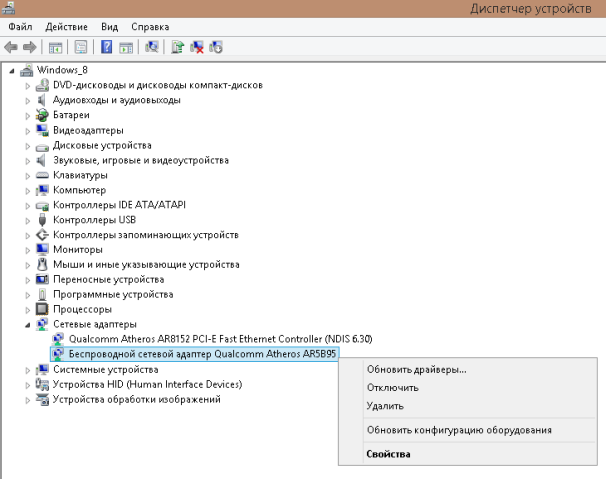
Task: Choose Отключить from the context menu
Action: coord(393,388)
